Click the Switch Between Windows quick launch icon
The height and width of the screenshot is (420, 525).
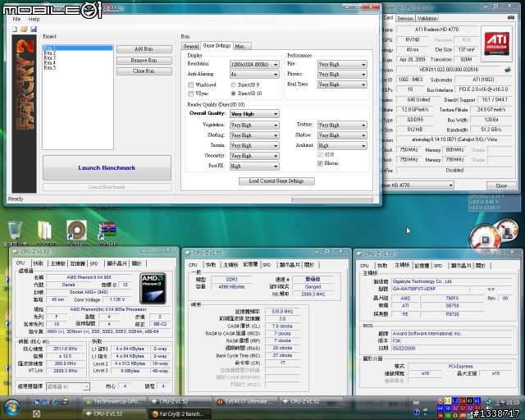tap(46, 402)
